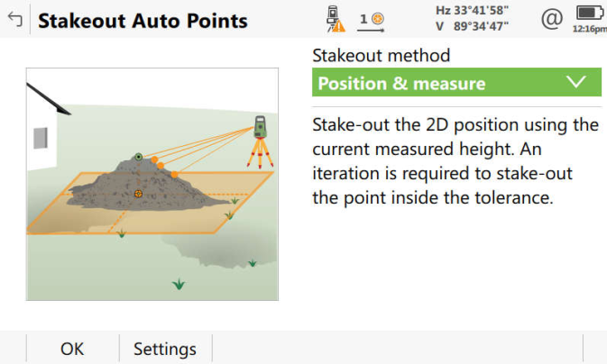Click the Stakeout method label

[381, 56]
